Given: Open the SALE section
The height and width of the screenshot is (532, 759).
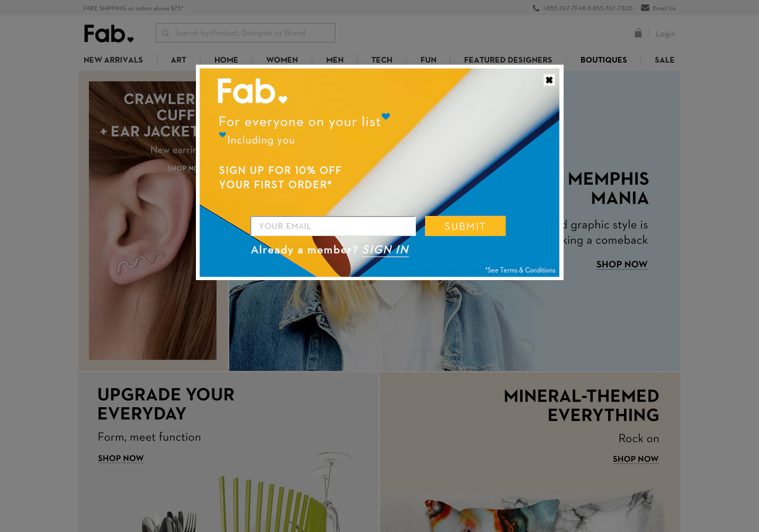Looking at the screenshot, I should click(665, 60).
